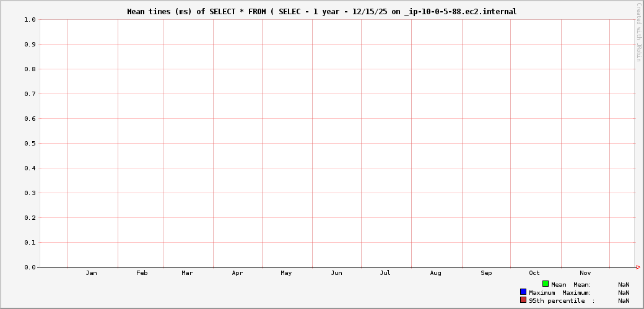Click the red 95th percentile legend swatch
Viewport: 644px width, 309px height.
click(523, 300)
